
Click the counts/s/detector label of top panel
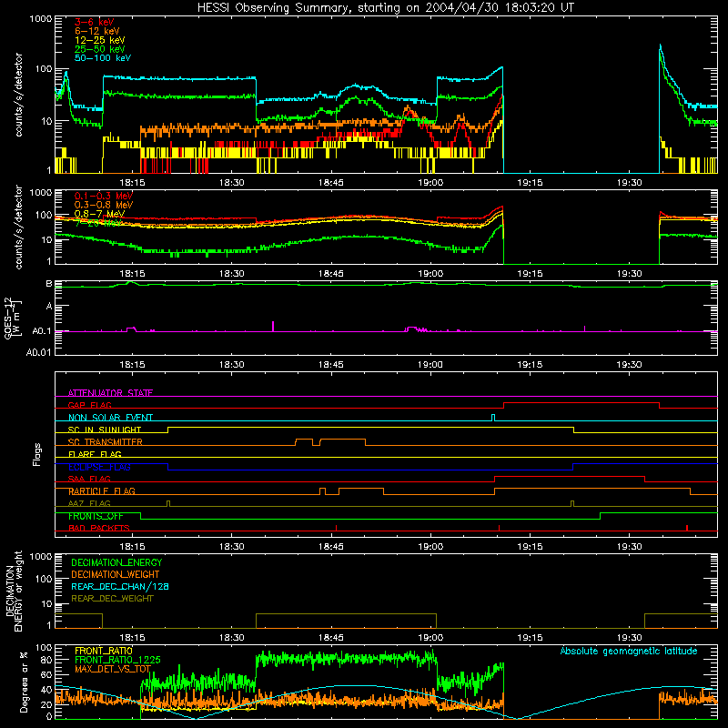point(18,95)
